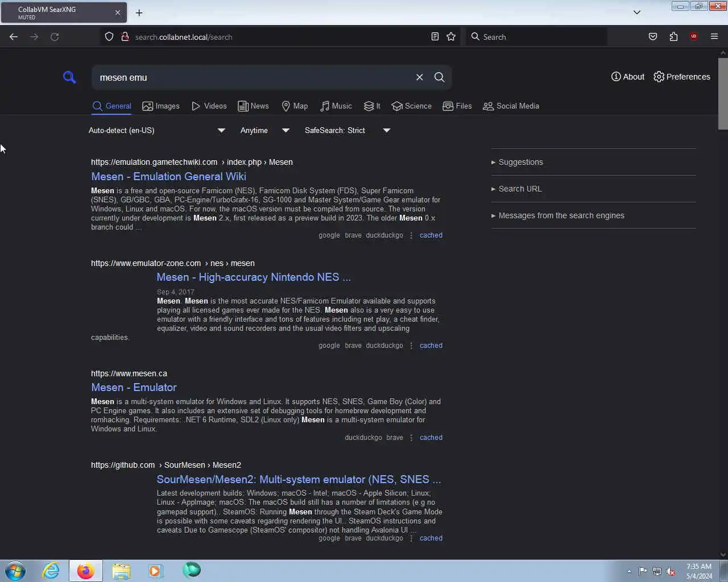Switch to the Files tab
This screenshot has width=728, height=582.
point(457,106)
